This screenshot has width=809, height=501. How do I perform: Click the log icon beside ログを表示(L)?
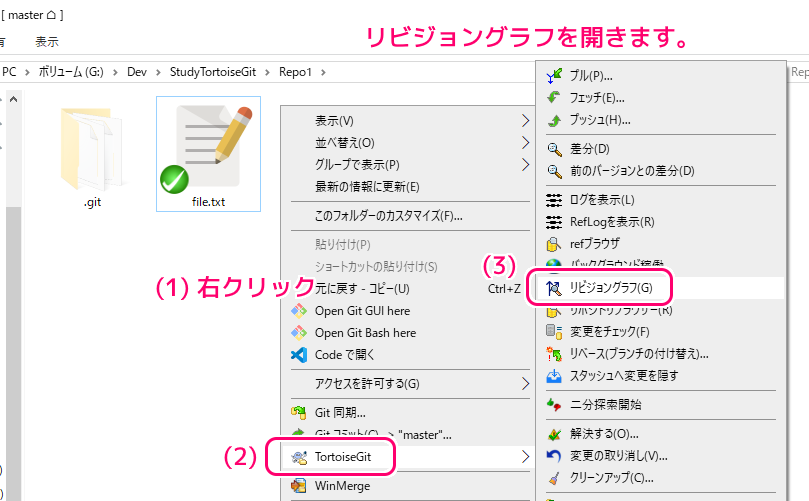coord(554,200)
